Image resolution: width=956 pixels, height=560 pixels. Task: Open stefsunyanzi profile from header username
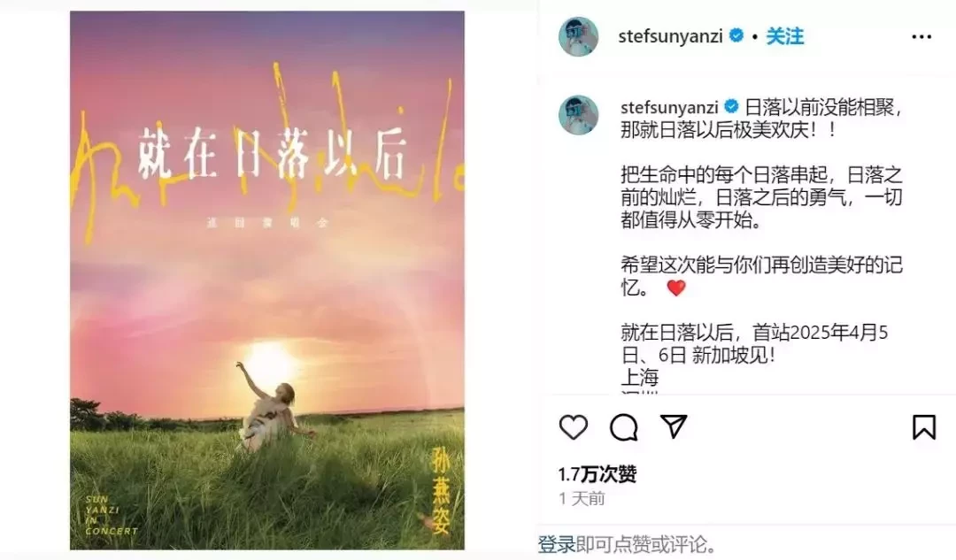click(x=670, y=36)
